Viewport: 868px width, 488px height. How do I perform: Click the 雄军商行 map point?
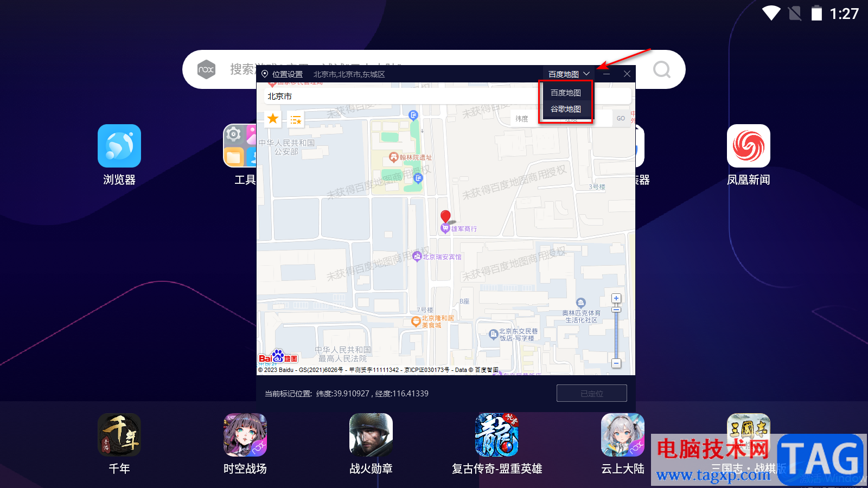[445, 229]
